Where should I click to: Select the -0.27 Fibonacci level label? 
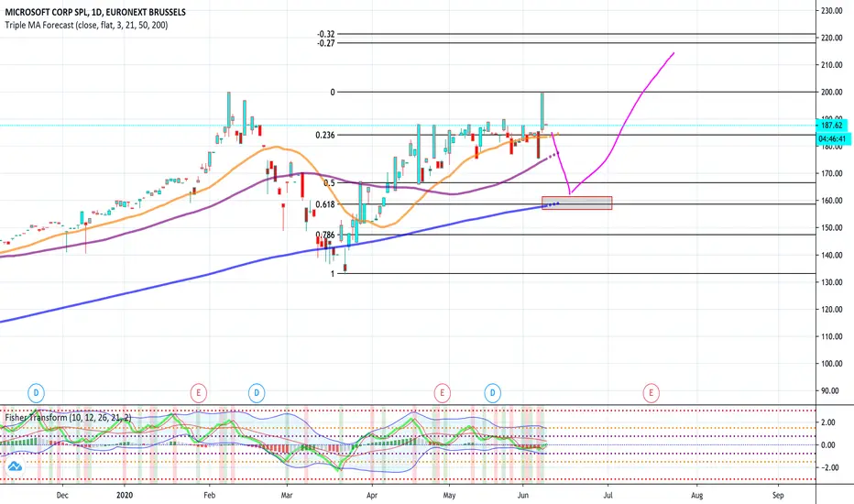tap(326, 43)
